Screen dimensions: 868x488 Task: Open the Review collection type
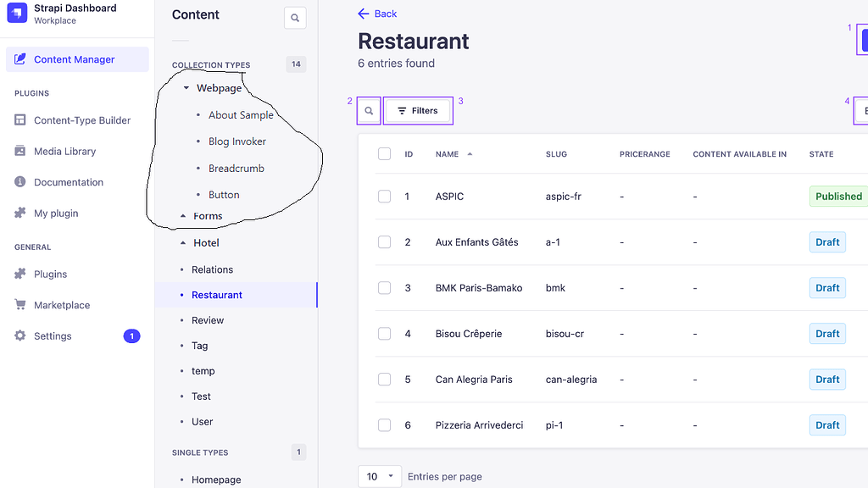208,320
